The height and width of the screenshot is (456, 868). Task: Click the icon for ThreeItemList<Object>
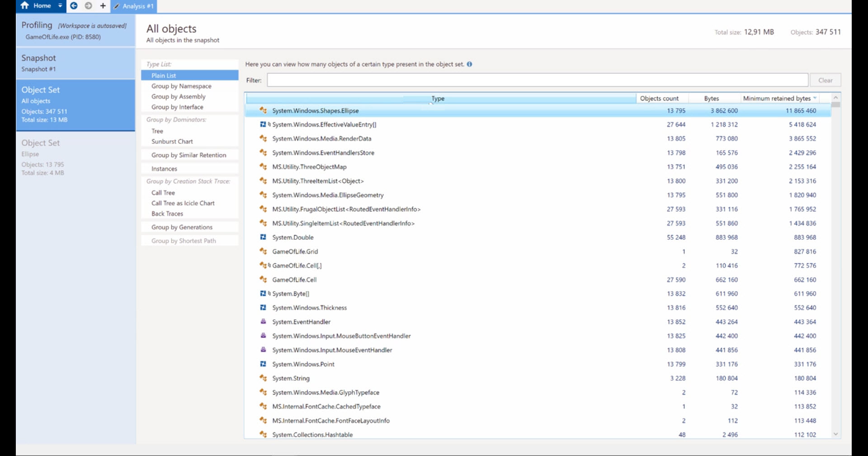point(263,180)
